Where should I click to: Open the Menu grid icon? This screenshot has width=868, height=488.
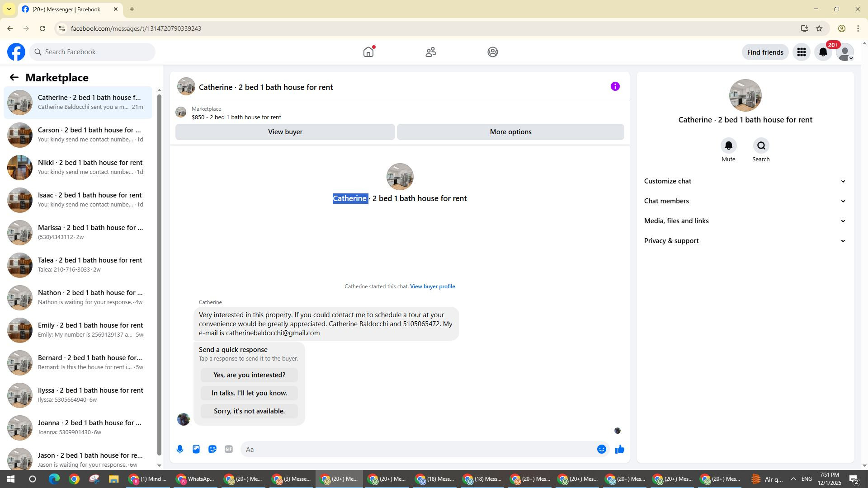click(x=802, y=52)
